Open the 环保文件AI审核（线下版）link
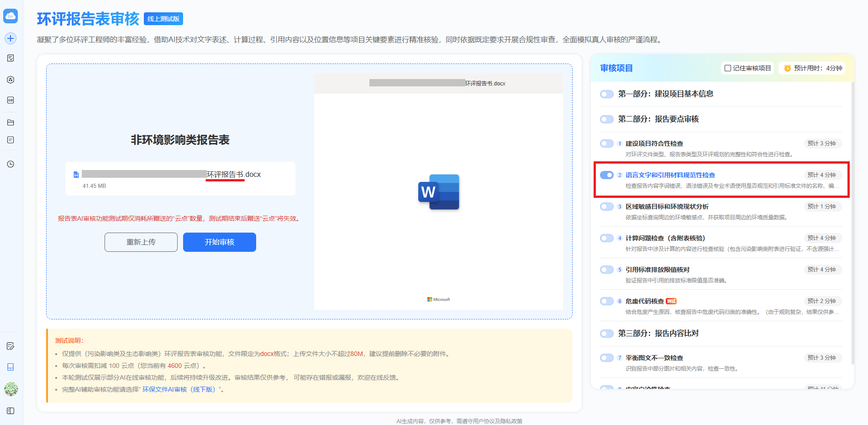The height and width of the screenshot is (425, 868). tap(179, 389)
